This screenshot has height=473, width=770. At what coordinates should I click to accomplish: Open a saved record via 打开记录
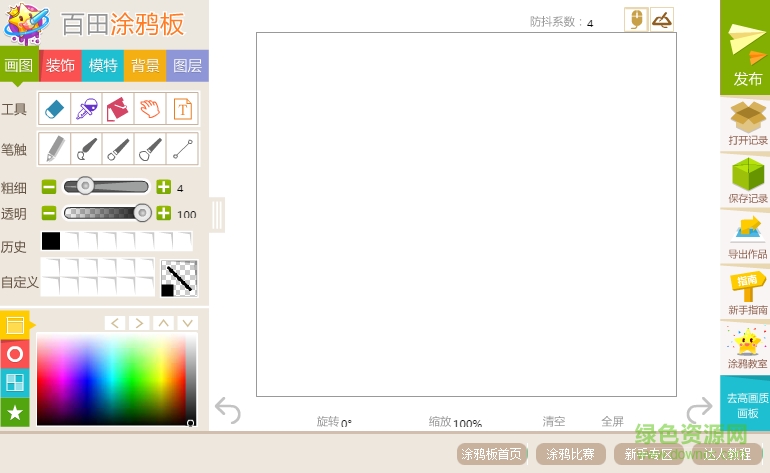tap(747, 123)
